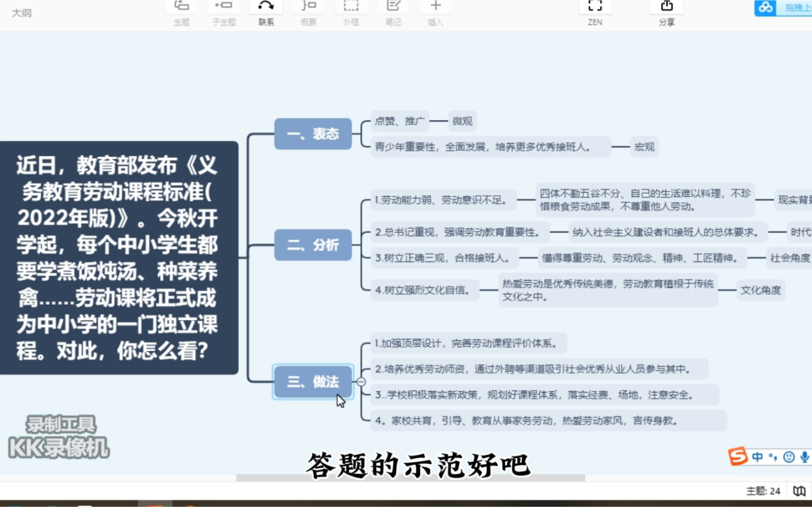The height and width of the screenshot is (507, 812).
Task: Select the 点赞、推广 subtopic
Action: click(400, 121)
